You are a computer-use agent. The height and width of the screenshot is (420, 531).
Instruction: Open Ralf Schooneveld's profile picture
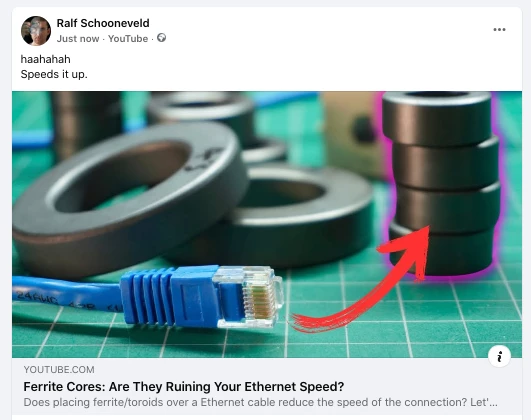click(x=36, y=31)
